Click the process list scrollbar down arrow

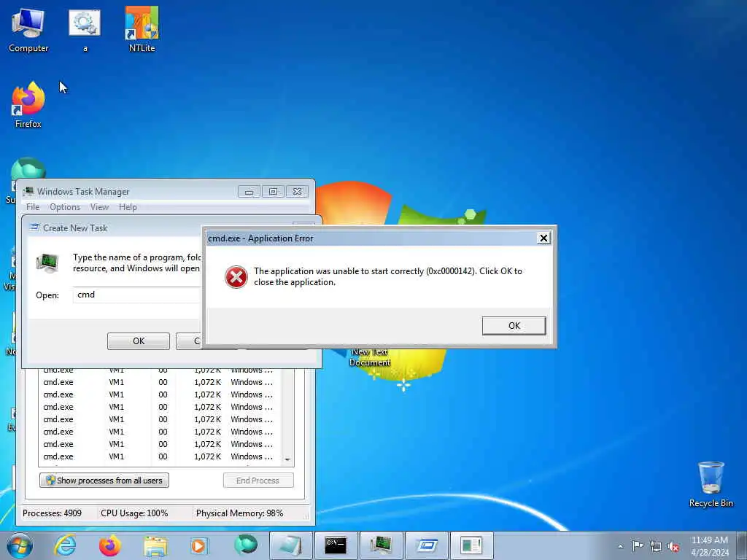[x=287, y=459]
